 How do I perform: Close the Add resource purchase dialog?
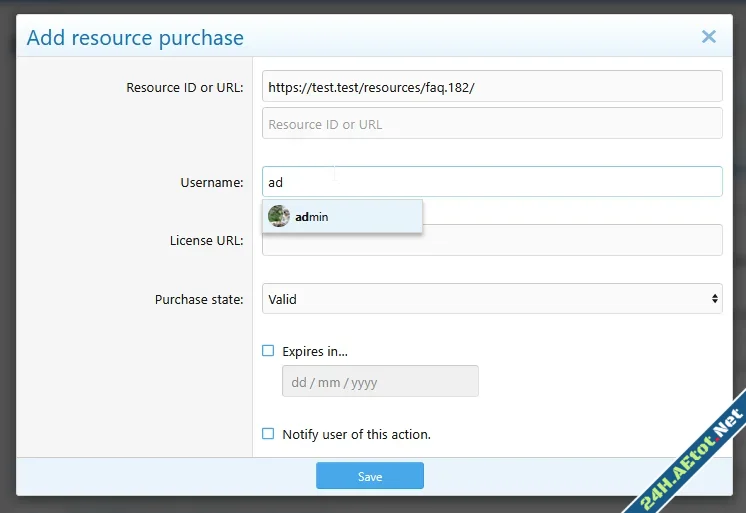point(708,37)
